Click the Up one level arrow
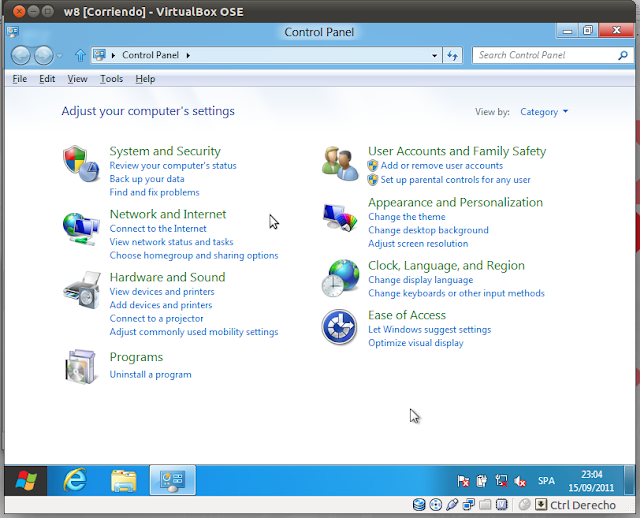 [80, 55]
